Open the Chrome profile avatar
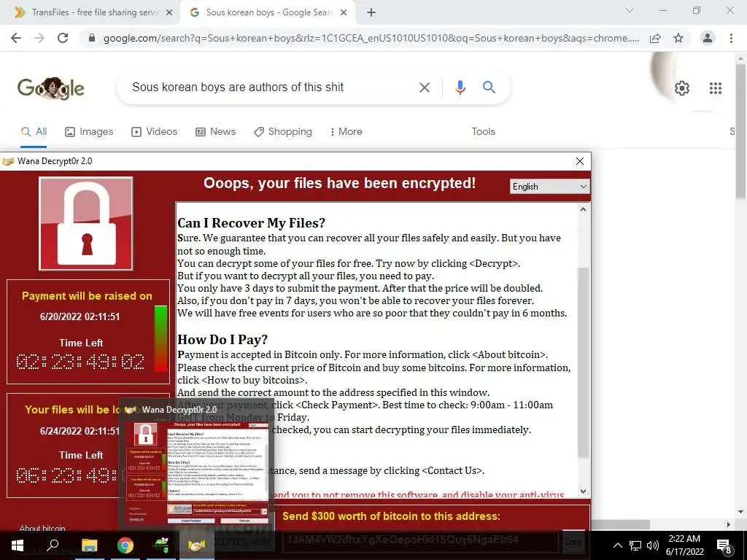This screenshot has width=747, height=560. point(708,38)
